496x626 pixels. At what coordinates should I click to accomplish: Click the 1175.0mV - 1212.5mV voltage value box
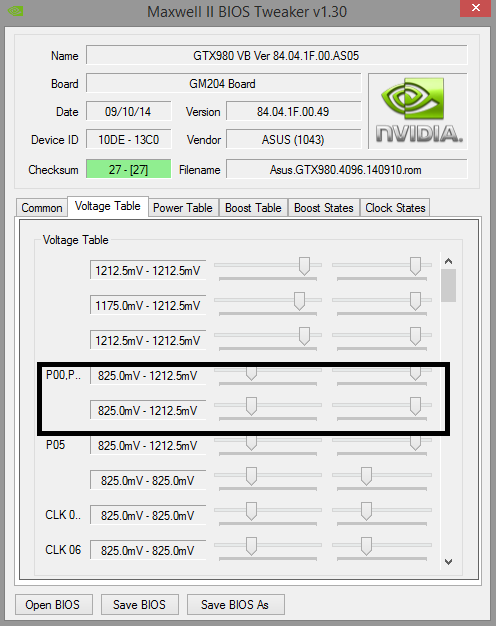click(148, 305)
